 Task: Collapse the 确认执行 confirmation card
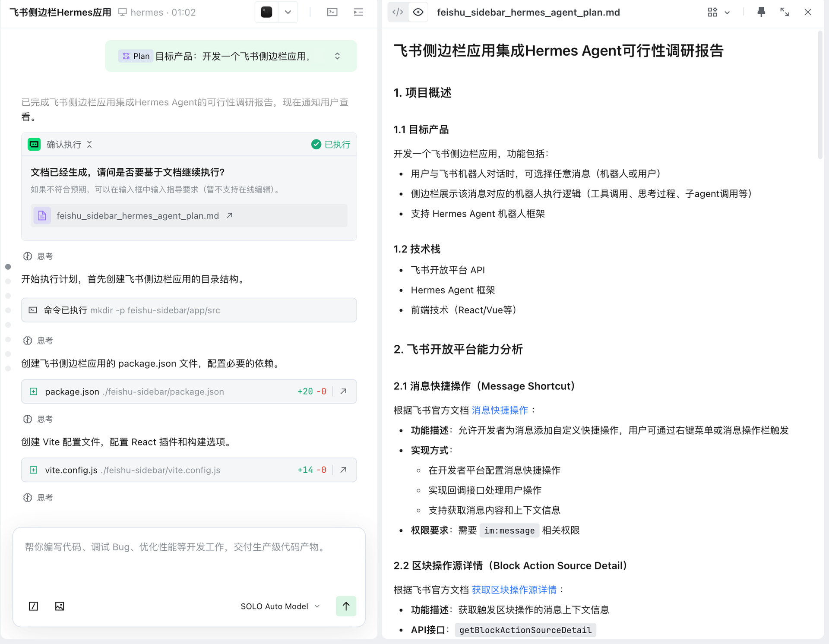(x=89, y=144)
